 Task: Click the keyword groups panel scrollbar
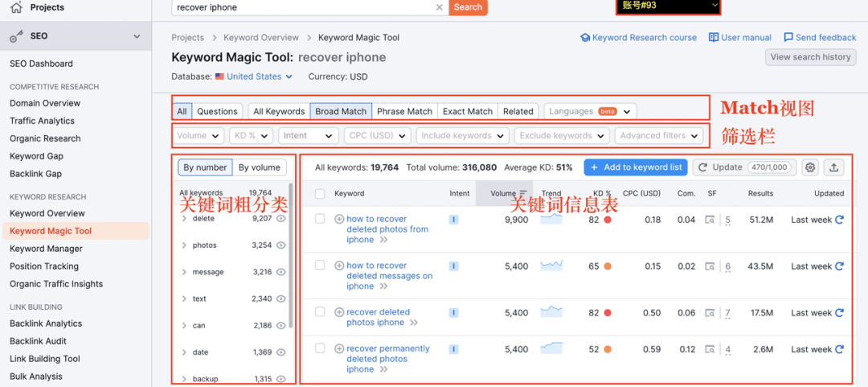coord(290,257)
